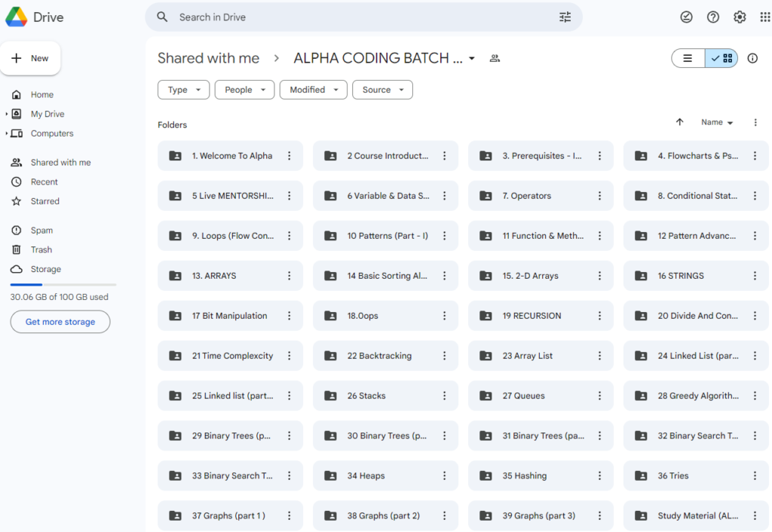
Task: Open folder details with the info icon
Action: click(x=752, y=58)
